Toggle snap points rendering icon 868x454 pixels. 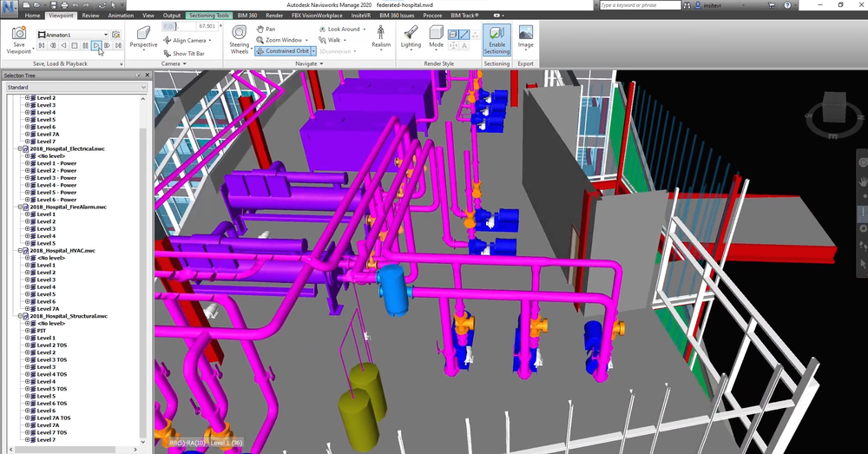coord(453,46)
